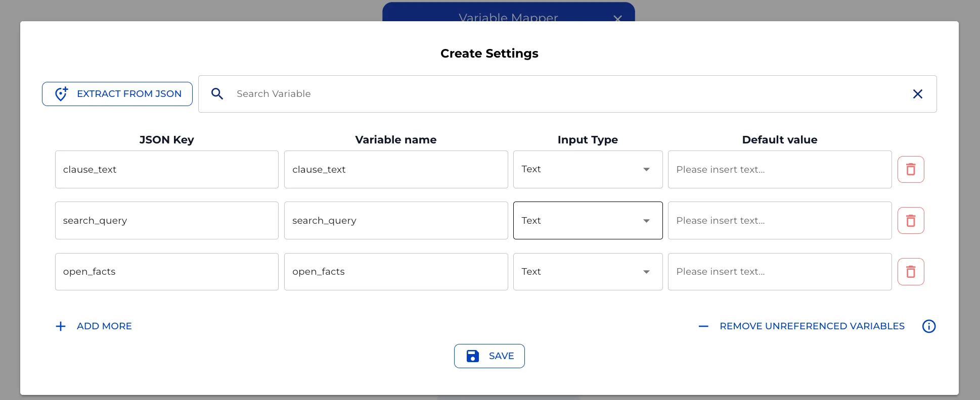Click the Default value column header

pyautogui.click(x=780, y=140)
